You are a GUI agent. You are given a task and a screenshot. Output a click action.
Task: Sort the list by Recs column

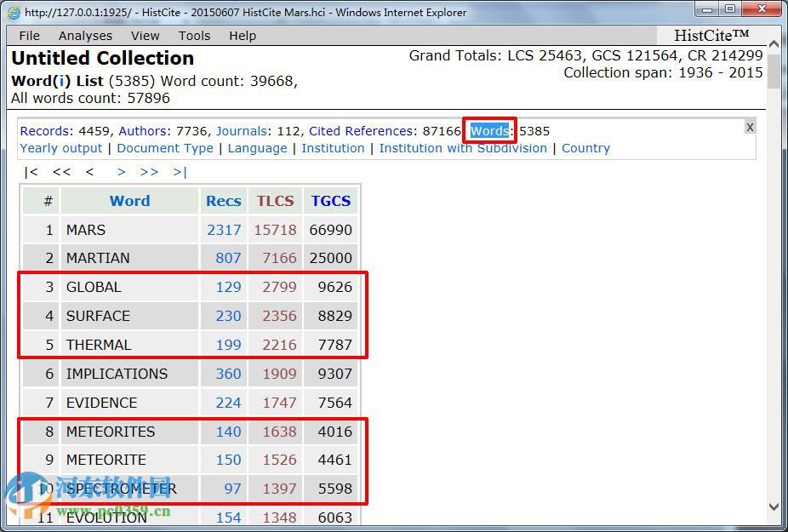point(223,201)
